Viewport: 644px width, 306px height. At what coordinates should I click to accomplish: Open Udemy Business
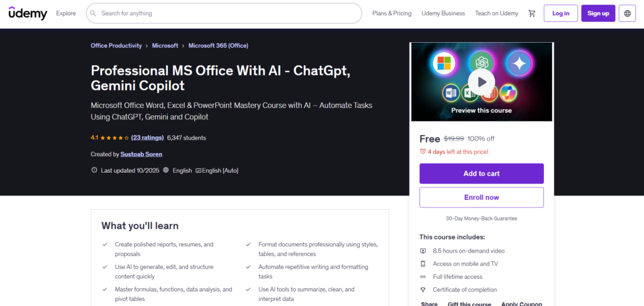click(x=443, y=13)
